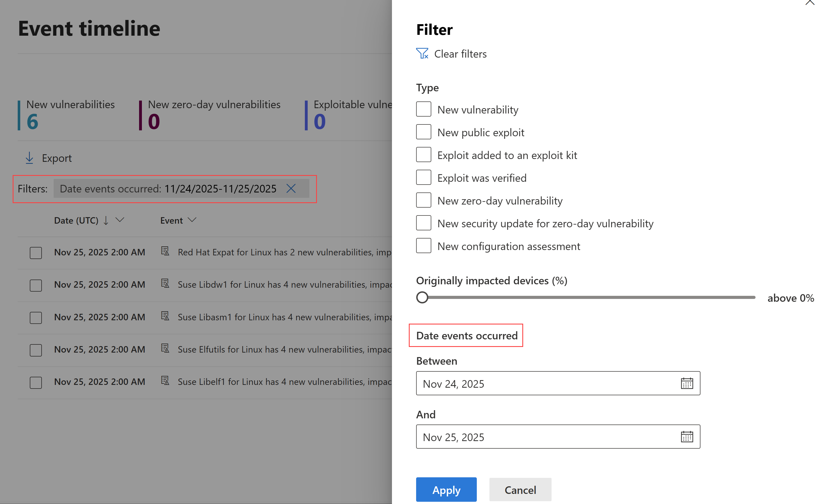Remove the date filter chip with X
The image size is (821, 504).
coord(291,189)
